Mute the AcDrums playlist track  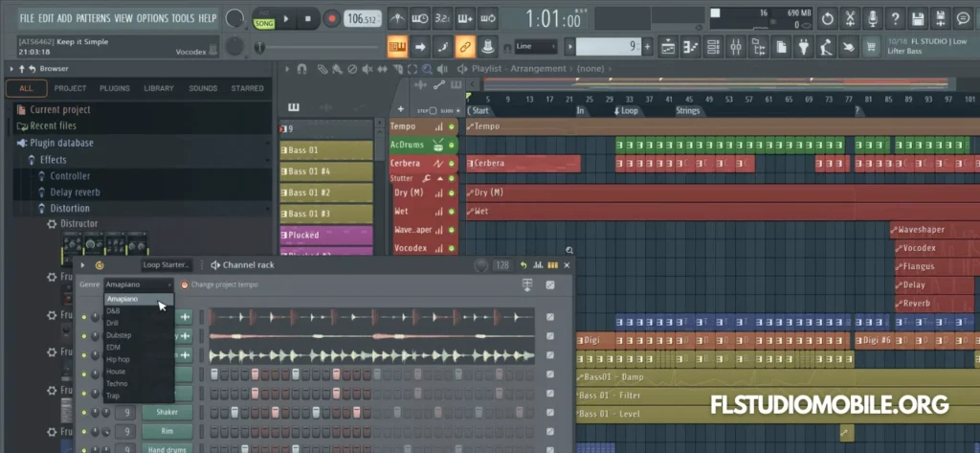click(452, 146)
